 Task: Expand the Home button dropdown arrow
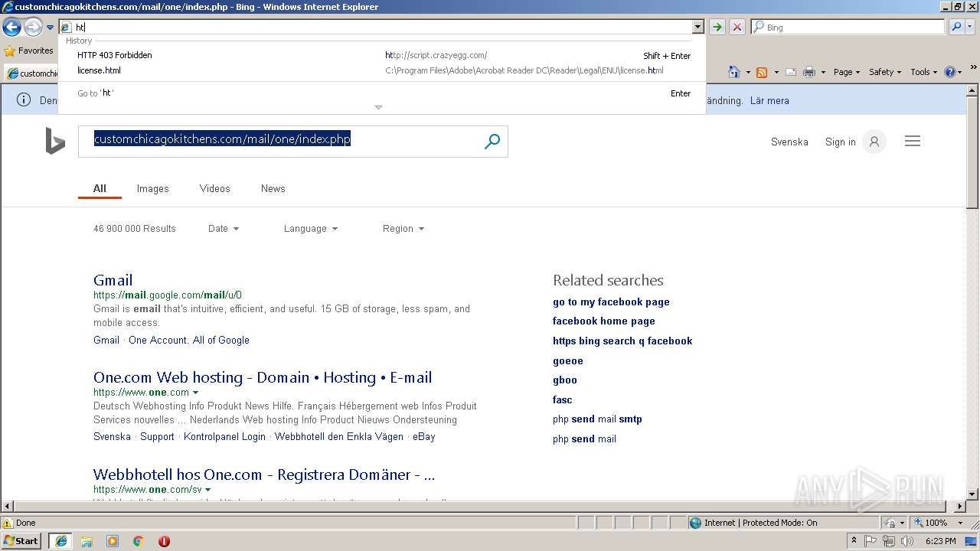coord(748,72)
